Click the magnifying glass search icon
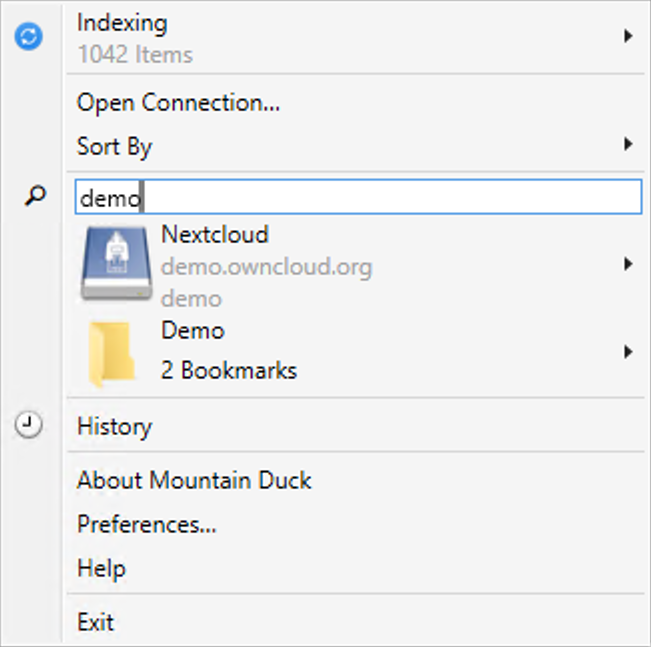The width and height of the screenshot is (651, 647). [x=35, y=196]
